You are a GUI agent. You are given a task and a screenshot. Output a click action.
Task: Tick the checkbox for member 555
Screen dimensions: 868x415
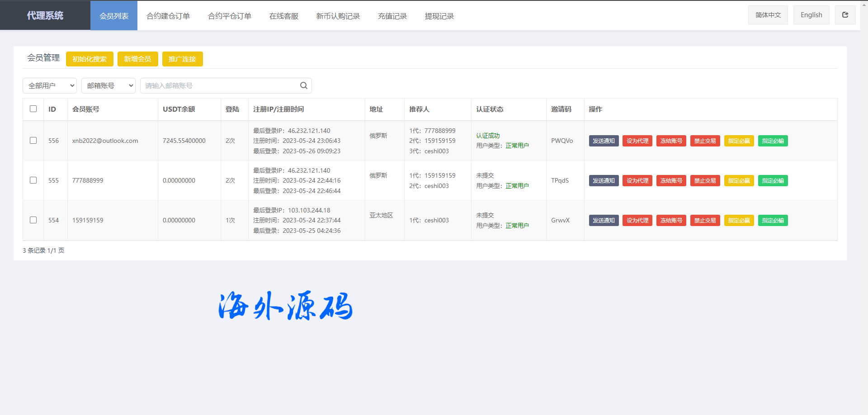33,180
